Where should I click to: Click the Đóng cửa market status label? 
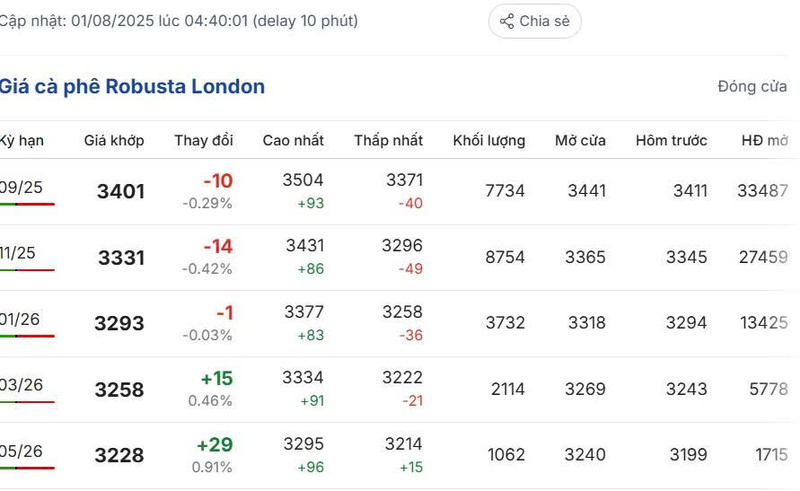pyautogui.click(x=752, y=87)
